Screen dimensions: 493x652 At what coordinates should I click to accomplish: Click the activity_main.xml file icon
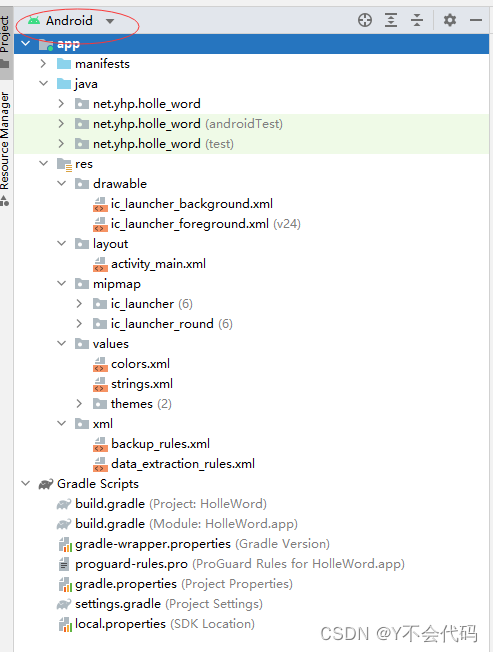coord(100,264)
